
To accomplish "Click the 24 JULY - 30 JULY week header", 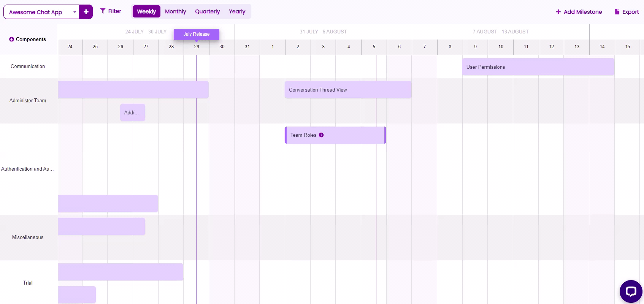I will (x=146, y=32).
